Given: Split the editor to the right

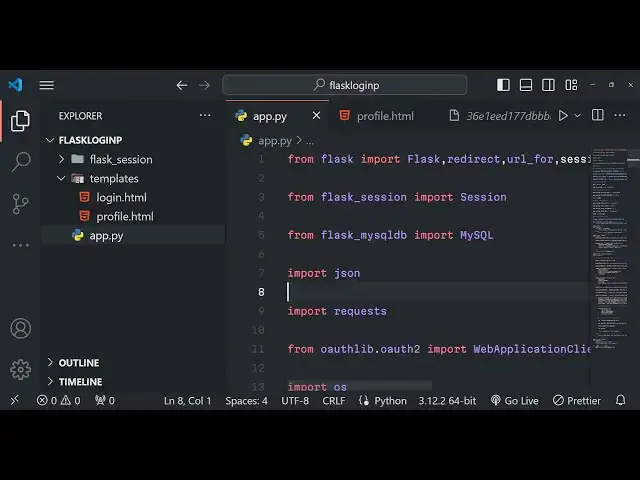Looking at the screenshot, I should (598, 115).
